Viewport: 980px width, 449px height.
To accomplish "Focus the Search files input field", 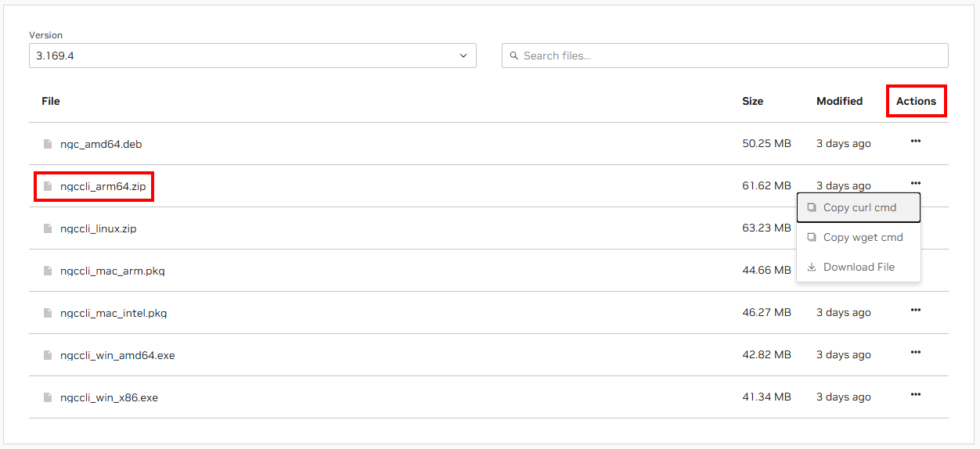I will 732,56.
